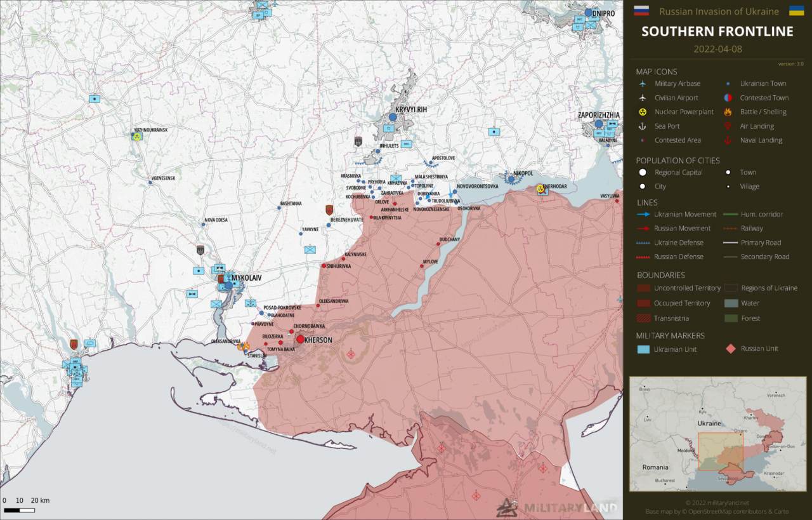Screen dimensions: 812x520
Task: Click the Regional Capital circle in legend
Action: point(643,173)
